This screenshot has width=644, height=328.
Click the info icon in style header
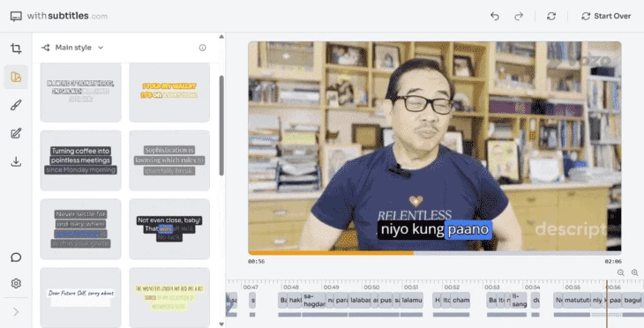click(x=203, y=48)
